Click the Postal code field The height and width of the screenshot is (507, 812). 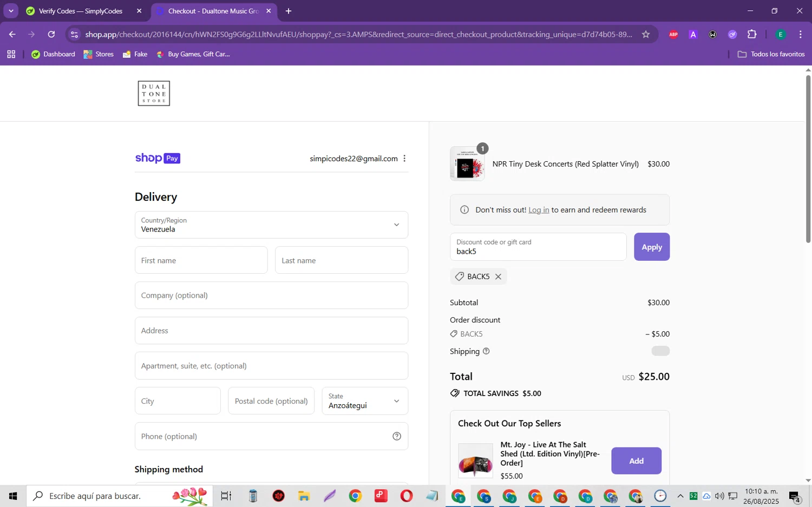click(271, 401)
